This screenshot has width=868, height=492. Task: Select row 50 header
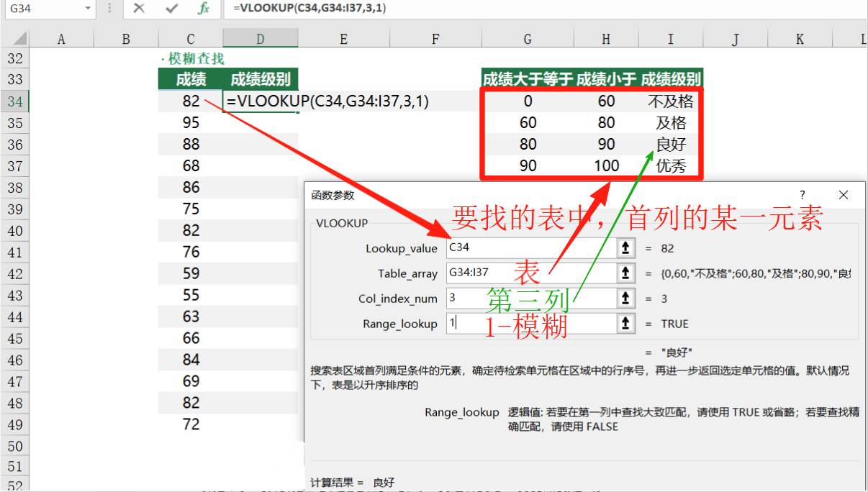point(14,447)
